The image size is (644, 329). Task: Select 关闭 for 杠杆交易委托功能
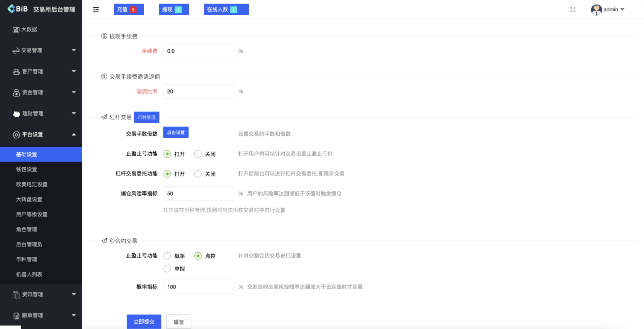(198, 174)
